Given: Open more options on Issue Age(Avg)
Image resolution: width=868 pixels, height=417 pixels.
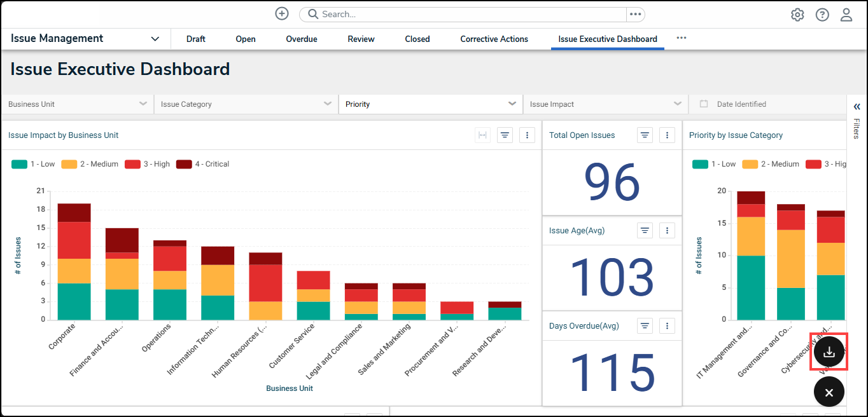Looking at the screenshot, I should click(667, 230).
